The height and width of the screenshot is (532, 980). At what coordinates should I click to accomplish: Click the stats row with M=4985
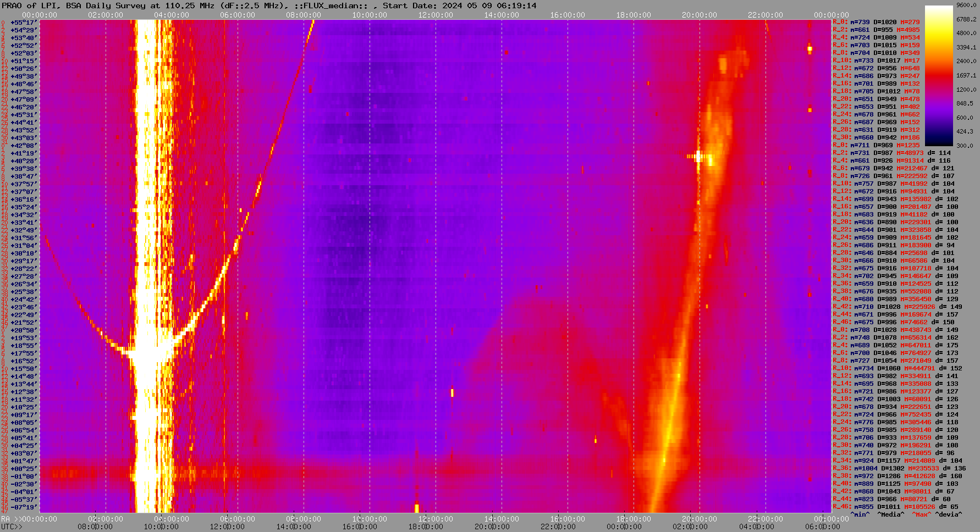(x=876, y=30)
